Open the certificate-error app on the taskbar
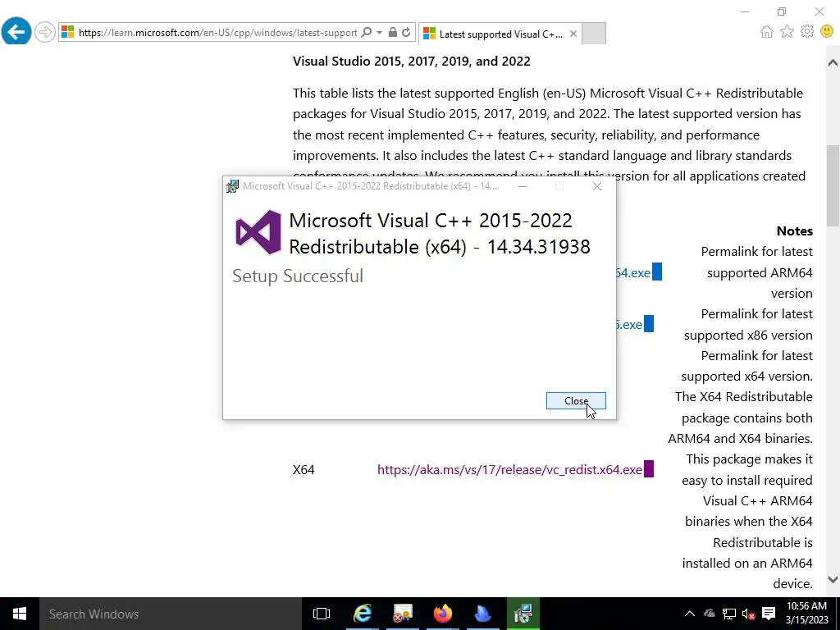 [403, 614]
